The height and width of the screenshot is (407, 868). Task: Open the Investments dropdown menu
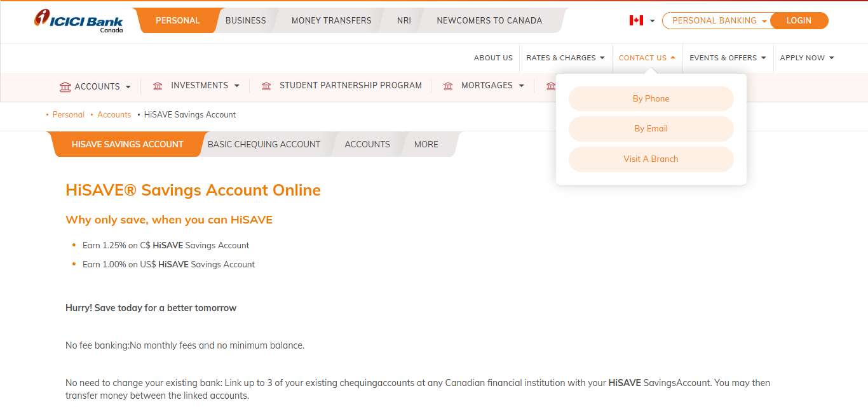click(x=205, y=86)
